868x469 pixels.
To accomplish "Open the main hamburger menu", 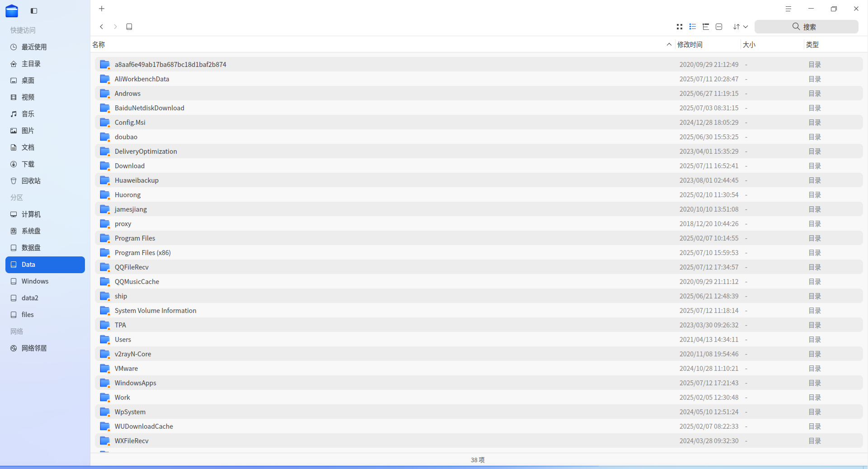I will click(x=788, y=9).
